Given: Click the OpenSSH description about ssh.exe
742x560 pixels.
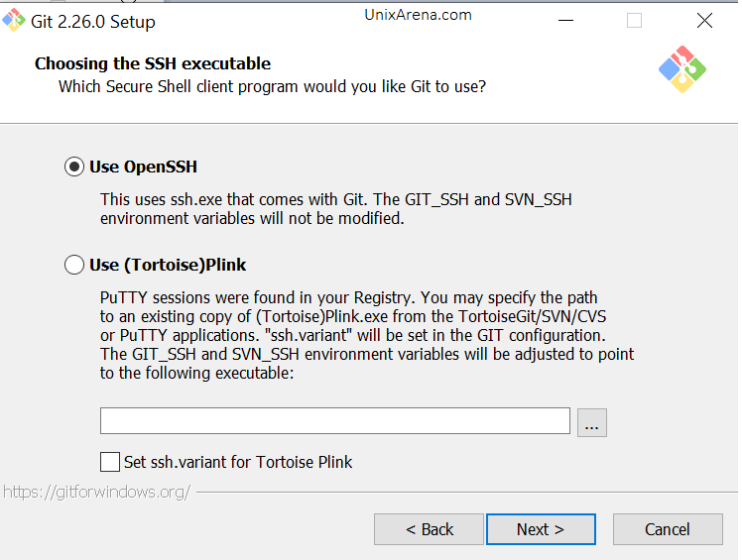Looking at the screenshot, I should (x=336, y=209).
